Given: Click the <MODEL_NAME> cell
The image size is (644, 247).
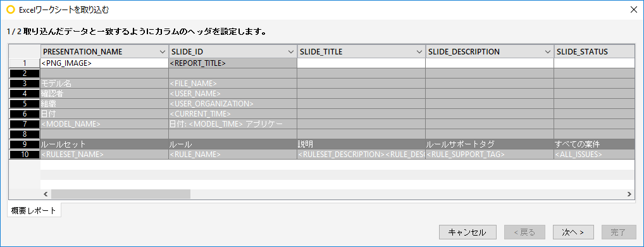Looking at the screenshot, I should [x=104, y=123].
